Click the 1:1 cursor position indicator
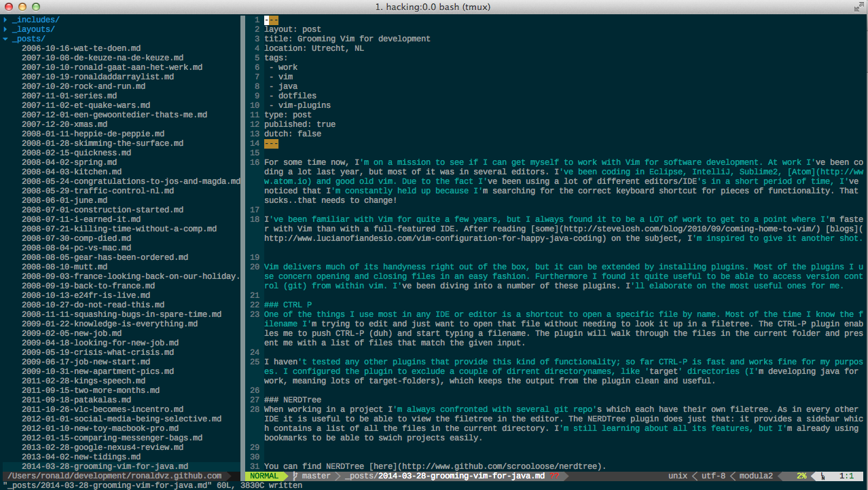Viewport: 868px width, 490px height. (846, 476)
